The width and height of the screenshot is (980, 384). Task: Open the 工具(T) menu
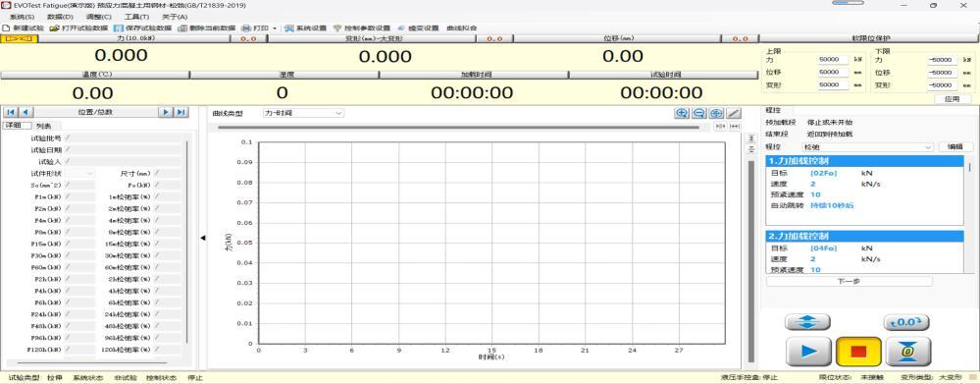click(x=136, y=17)
